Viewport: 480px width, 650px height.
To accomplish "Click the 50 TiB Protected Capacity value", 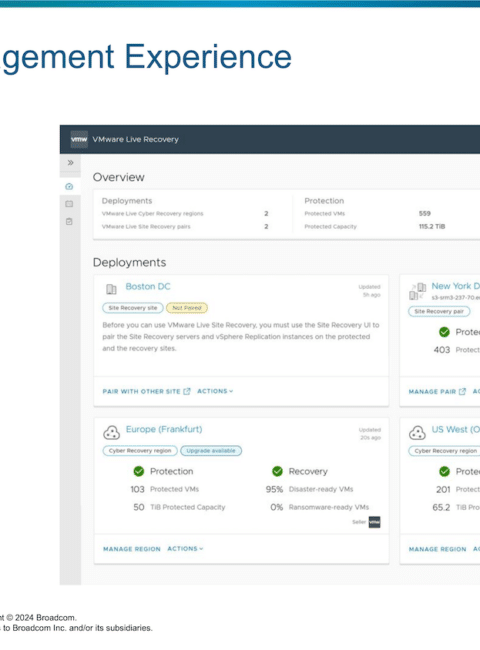I will coord(139,507).
